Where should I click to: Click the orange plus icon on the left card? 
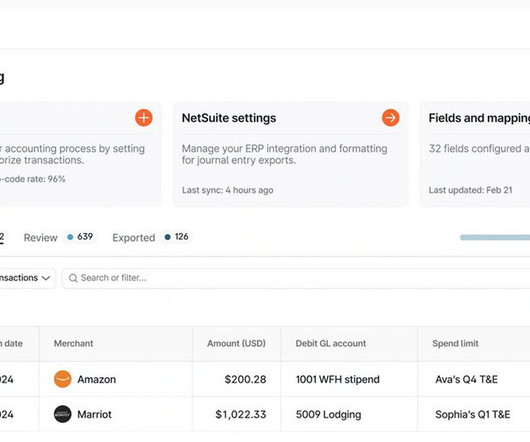pyautogui.click(x=144, y=118)
